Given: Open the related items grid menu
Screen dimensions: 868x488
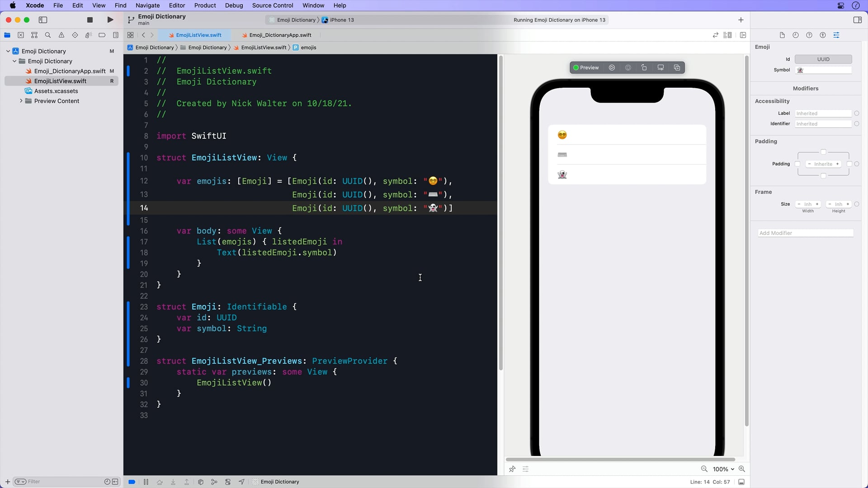Looking at the screenshot, I should point(130,35).
